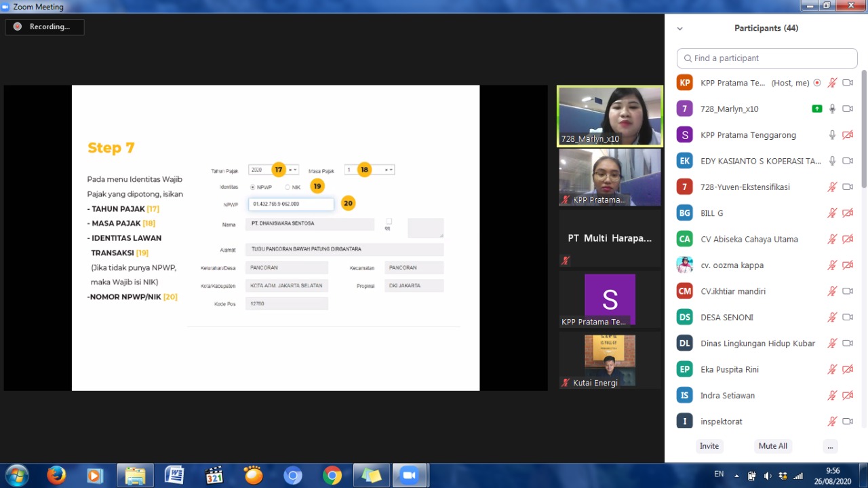Click the Invite button

[x=709, y=446]
